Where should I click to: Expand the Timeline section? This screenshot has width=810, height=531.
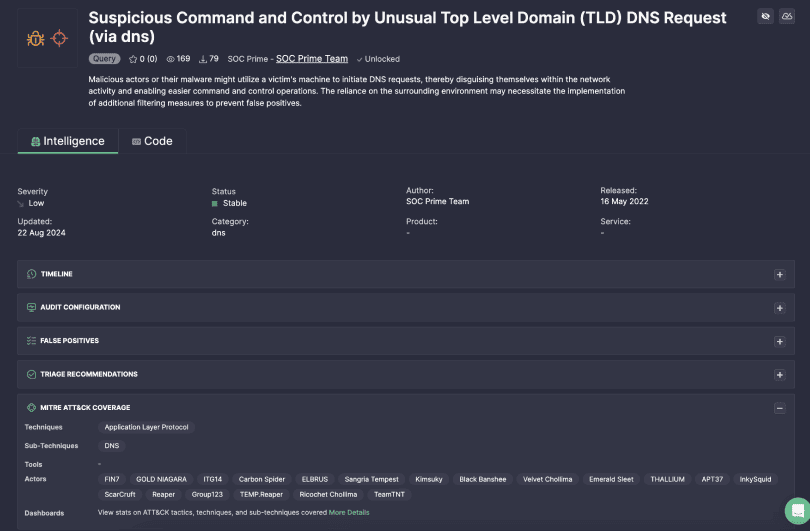point(780,274)
